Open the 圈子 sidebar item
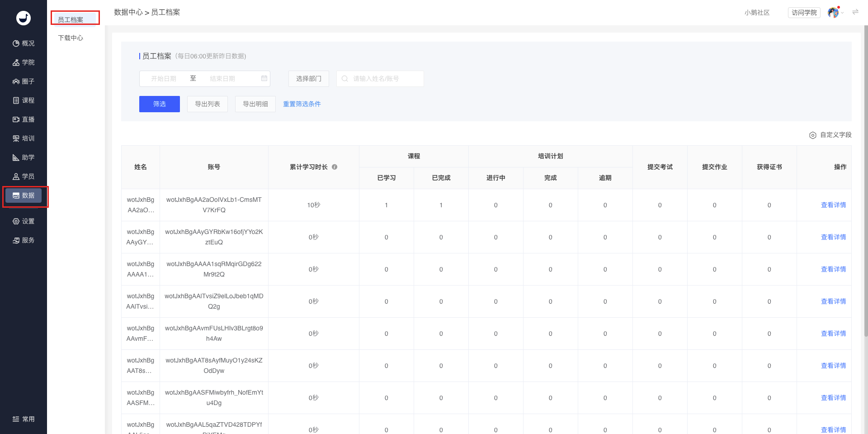This screenshot has height=434, width=868. (x=24, y=81)
